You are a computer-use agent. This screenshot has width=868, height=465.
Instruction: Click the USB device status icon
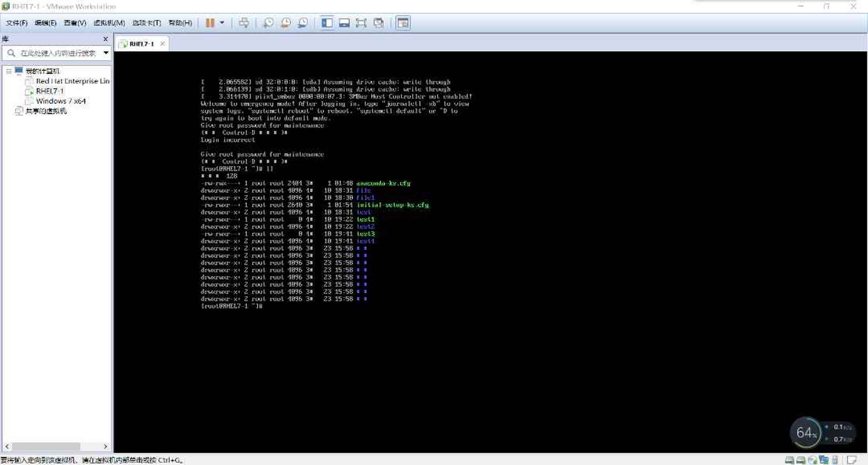[835, 460]
